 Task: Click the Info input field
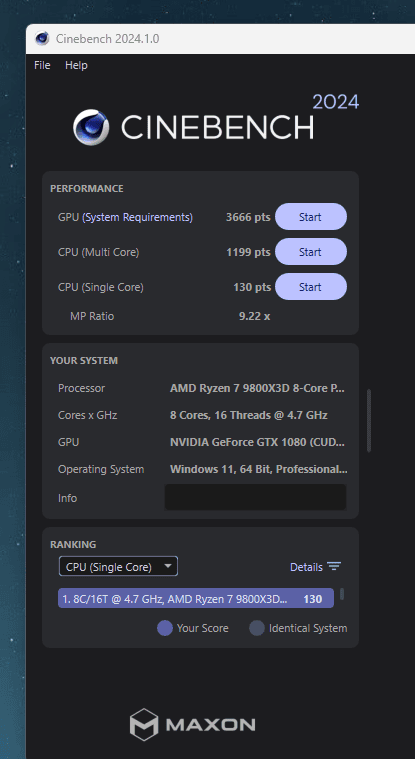tap(255, 497)
